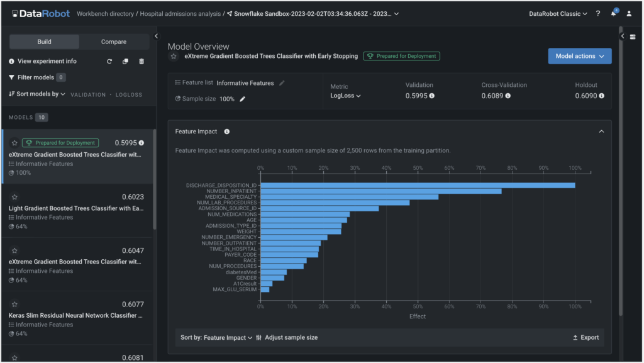
Task: Switch to the Build tab
Action: point(45,42)
